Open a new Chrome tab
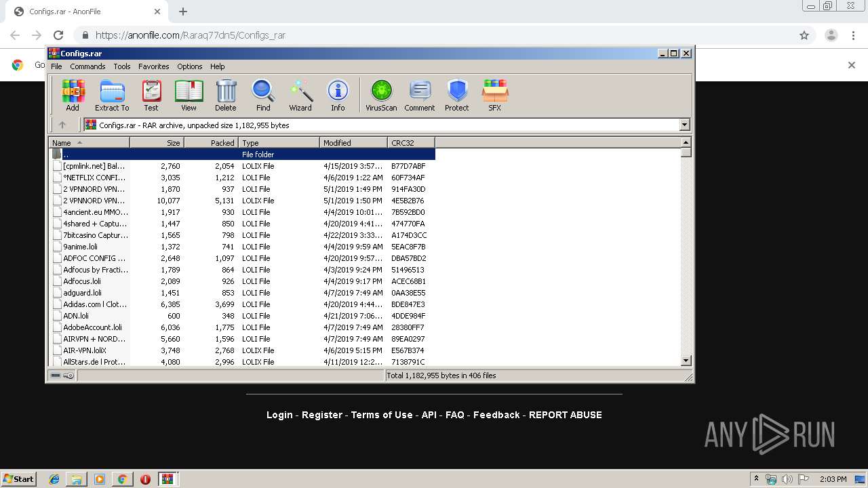Viewport: 868px width, 488px height. click(183, 12)
